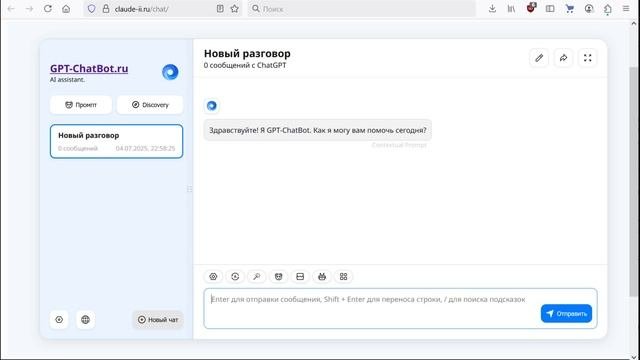Toggle reader view in address bar
The height and width of the screenshot is (360, 640).
(x=220, y=9)
